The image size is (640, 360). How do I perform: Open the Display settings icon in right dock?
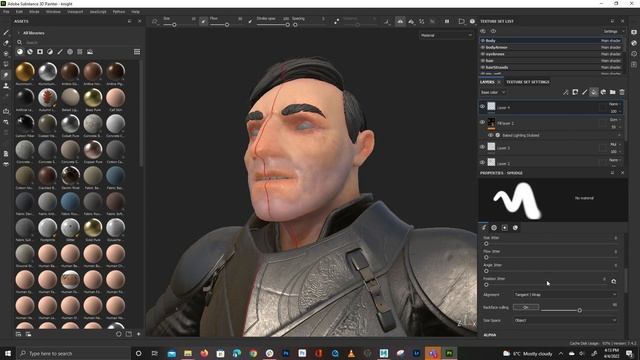click(x=634, y=32)
